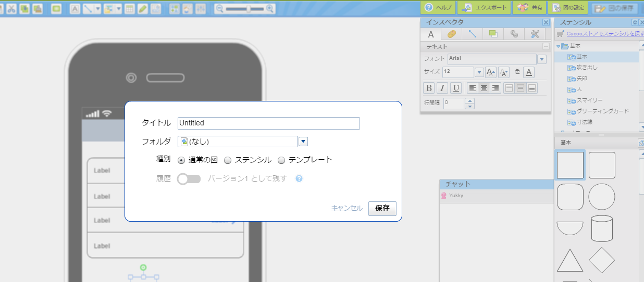Click the version history help question icon
644x282 pixels.
coord(299,178)
